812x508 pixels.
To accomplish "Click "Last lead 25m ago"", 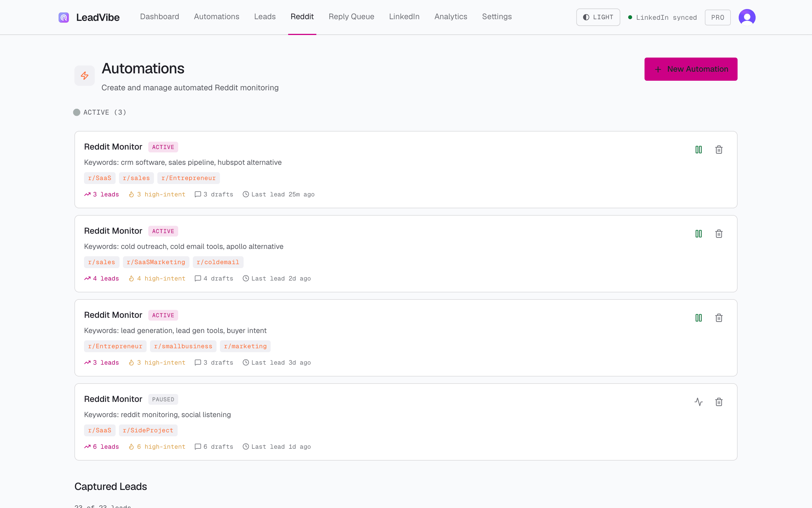I will click(279, 194).
